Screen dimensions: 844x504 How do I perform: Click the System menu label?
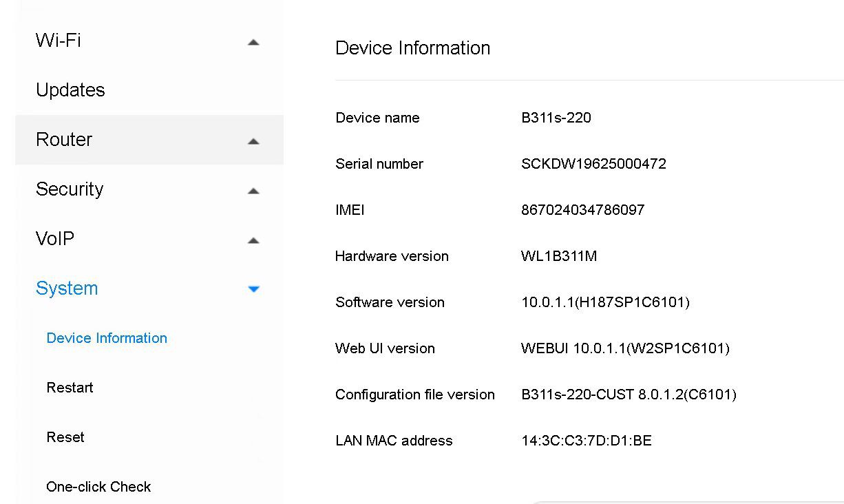coord(67,288)
